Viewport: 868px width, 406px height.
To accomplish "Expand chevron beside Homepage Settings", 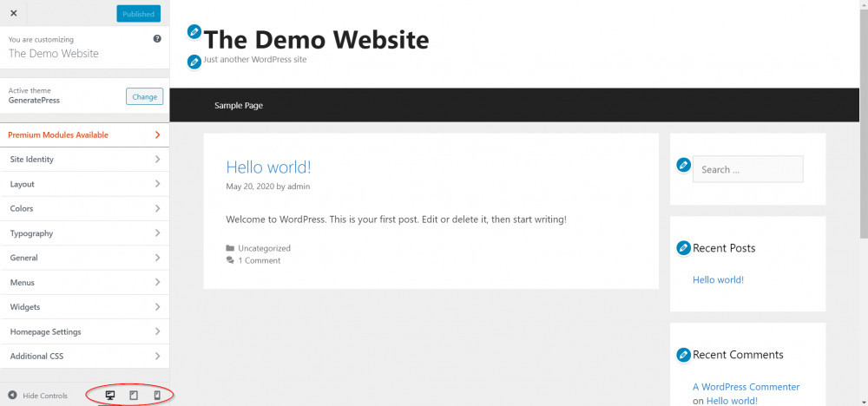I will click(x=158, y=331).
